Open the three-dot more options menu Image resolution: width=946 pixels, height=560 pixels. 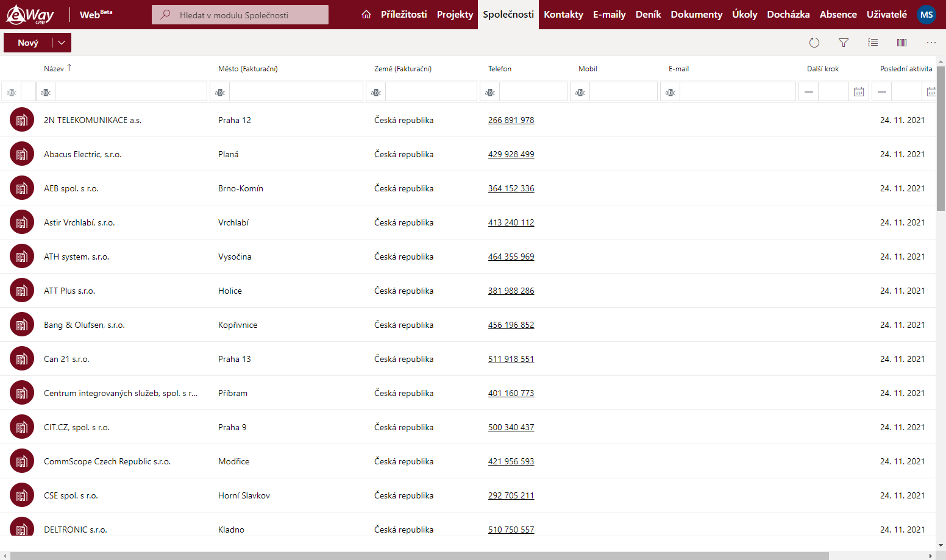pyautogui.click(x=931, y=43)
